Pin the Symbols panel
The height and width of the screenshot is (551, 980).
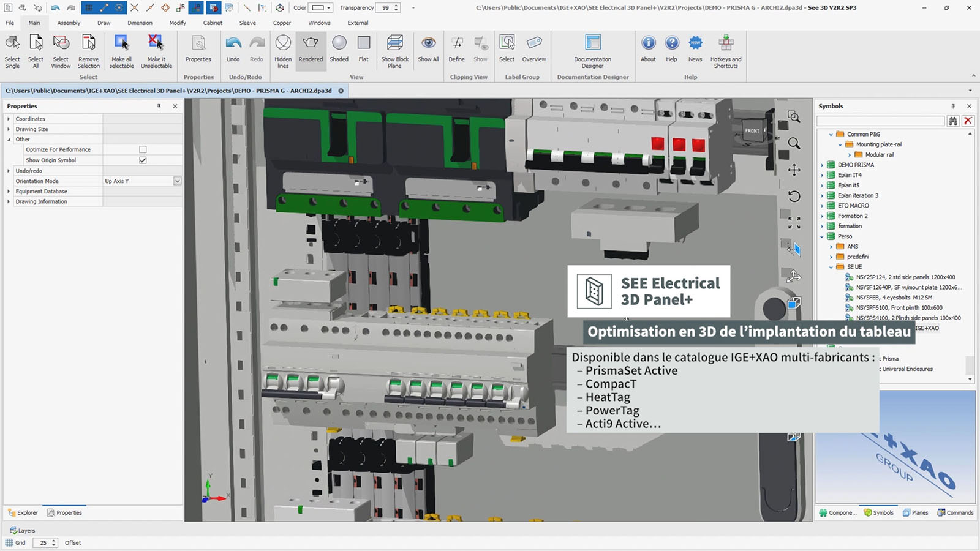pyautogui.click(x=953, y=106)
